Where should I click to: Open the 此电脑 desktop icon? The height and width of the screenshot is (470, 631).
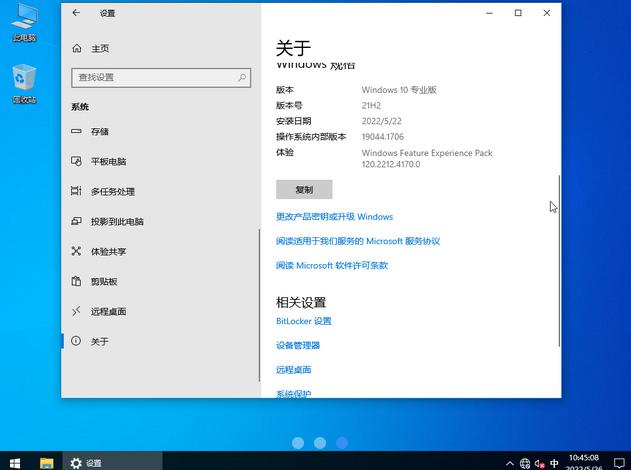point(25,22)
